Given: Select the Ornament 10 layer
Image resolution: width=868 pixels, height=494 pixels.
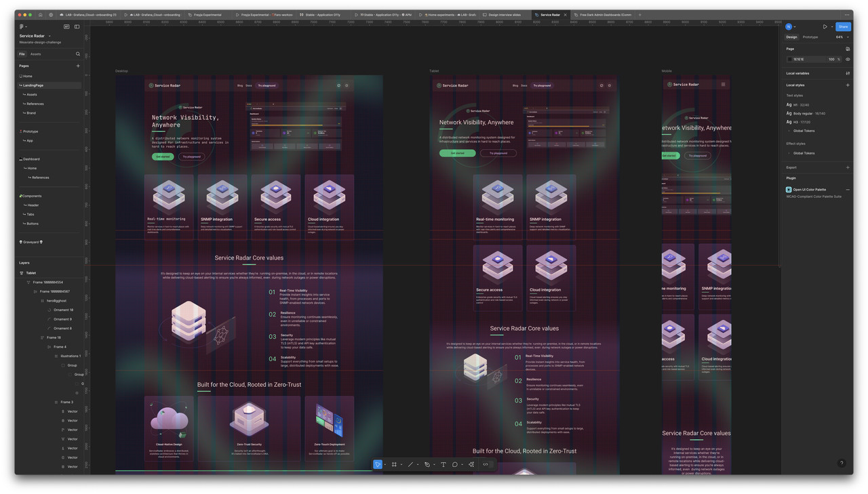Looking at the screenshot, I should [x=63, y=310].
